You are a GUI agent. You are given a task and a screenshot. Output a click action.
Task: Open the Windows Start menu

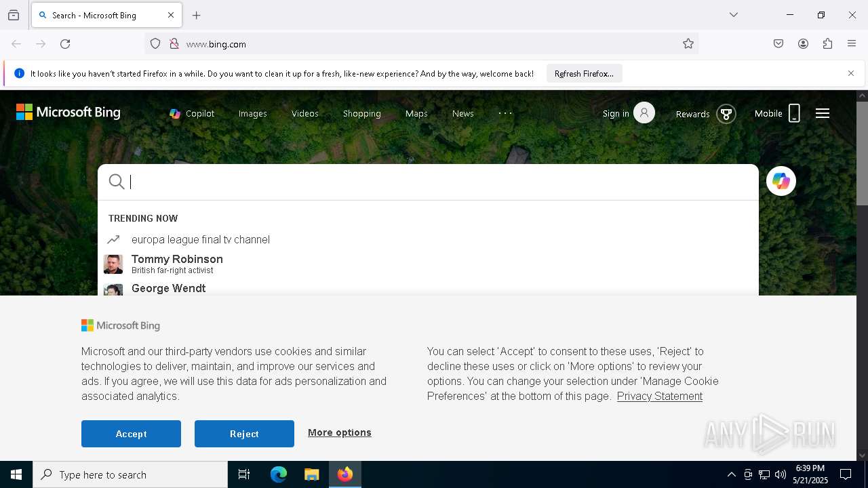tap(16, 474)
